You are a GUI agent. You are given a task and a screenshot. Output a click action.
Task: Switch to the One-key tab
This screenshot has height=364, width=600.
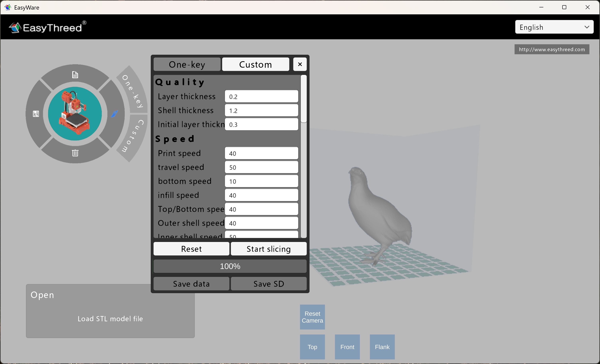click(x=187, y=64)
